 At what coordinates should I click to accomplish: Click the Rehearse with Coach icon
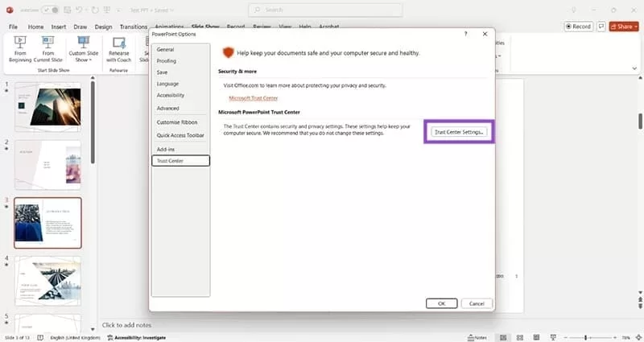(x=119, y=43)
